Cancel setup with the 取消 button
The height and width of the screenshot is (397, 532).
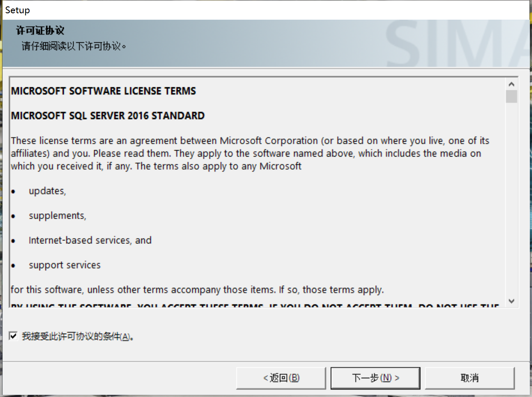470,378
